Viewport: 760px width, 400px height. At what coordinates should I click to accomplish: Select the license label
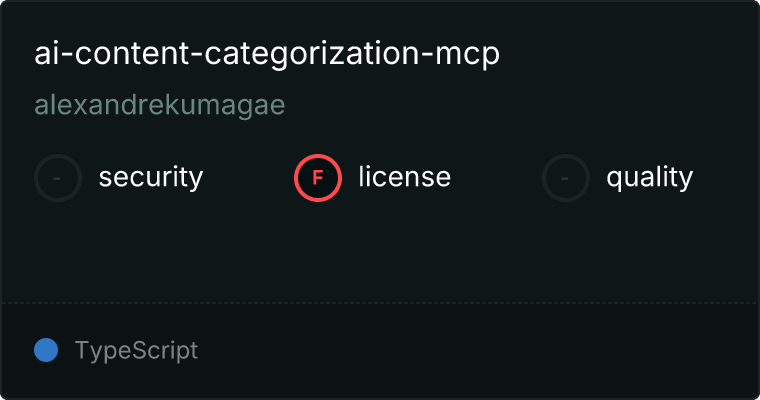point(404,178)
